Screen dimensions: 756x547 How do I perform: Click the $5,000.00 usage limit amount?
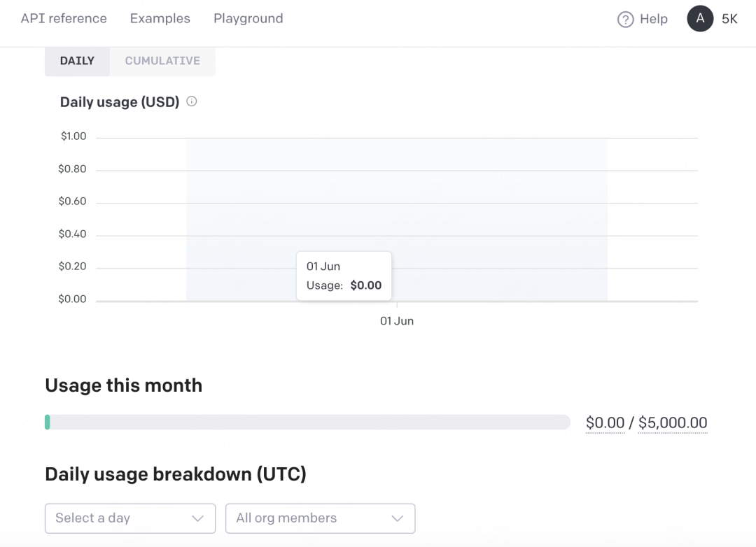(x=673, y=422)
